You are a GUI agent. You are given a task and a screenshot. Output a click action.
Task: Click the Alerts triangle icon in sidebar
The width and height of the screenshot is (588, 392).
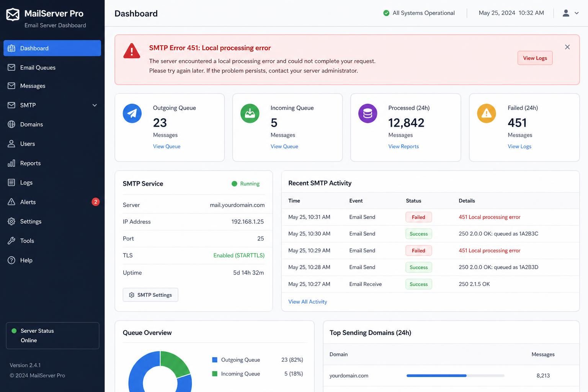11,202
